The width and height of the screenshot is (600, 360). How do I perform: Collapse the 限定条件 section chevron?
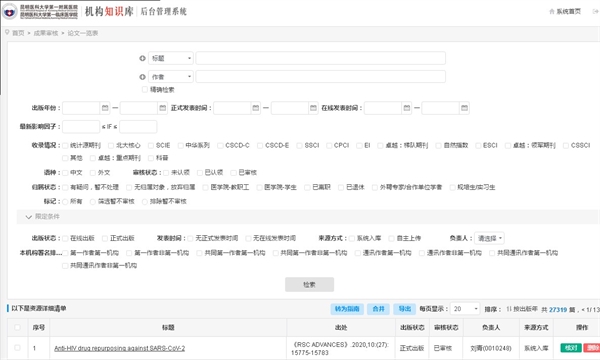(28, 217)
